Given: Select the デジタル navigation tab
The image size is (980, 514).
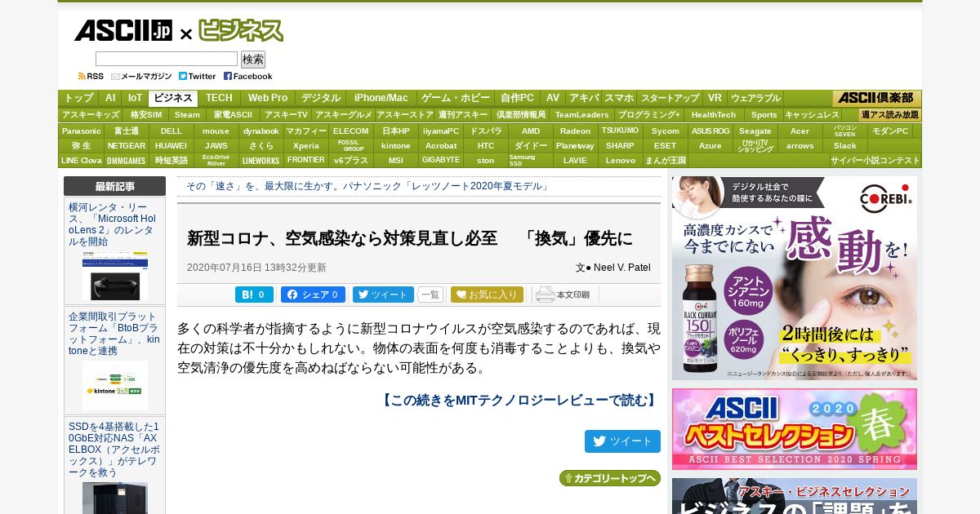Looking at the screenshot, I should point(321,98).
